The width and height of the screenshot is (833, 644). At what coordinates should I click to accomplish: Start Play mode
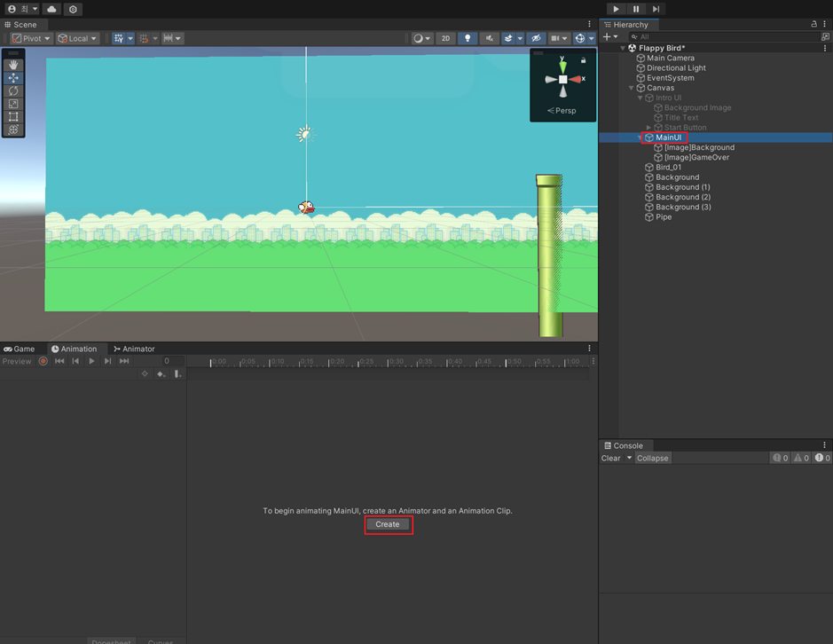[x=616, y=9]
